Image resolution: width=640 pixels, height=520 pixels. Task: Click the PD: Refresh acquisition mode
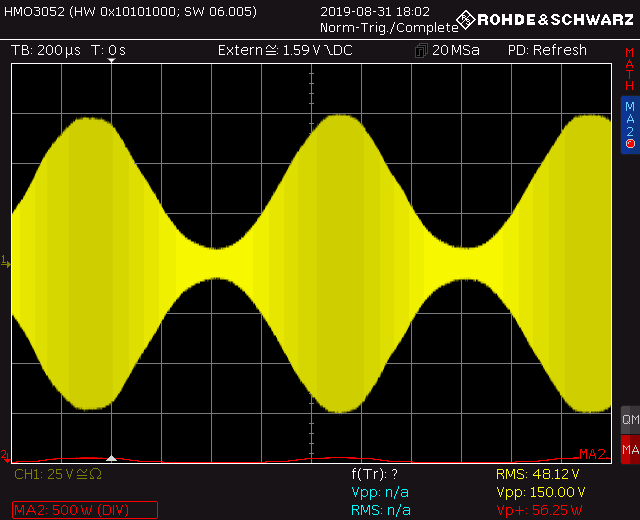point(547,50)
